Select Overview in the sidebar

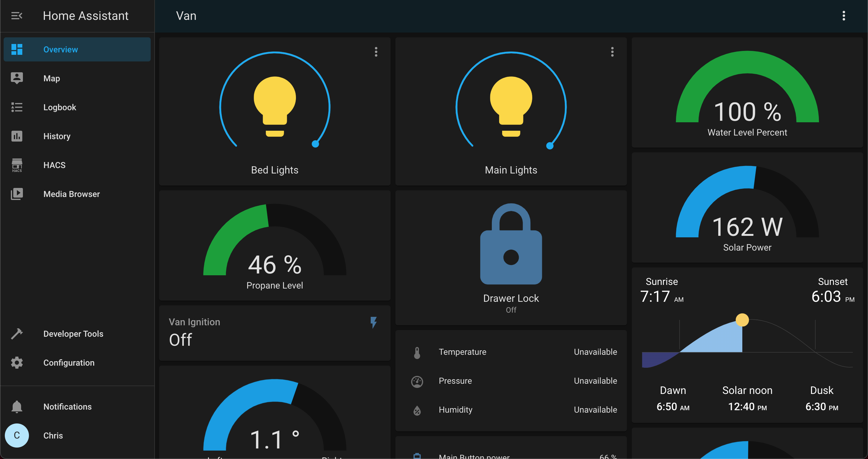pos(61,49)
